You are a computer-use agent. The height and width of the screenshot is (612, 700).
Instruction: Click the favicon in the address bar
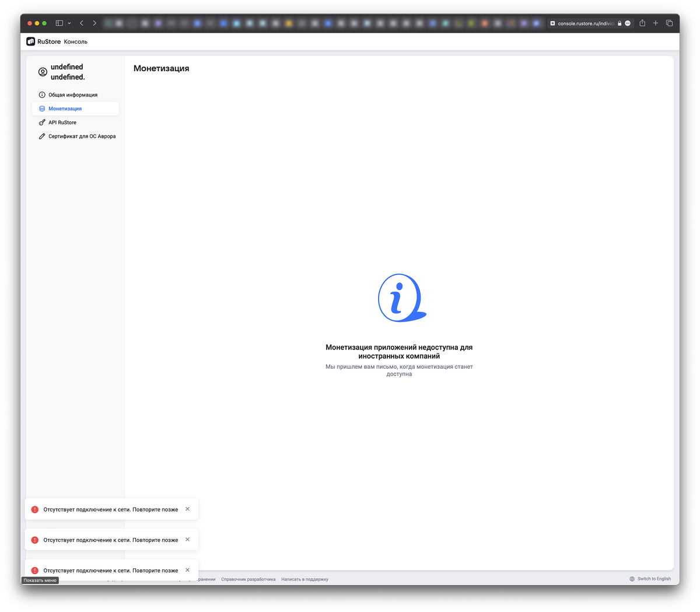[x=552, y=23]
